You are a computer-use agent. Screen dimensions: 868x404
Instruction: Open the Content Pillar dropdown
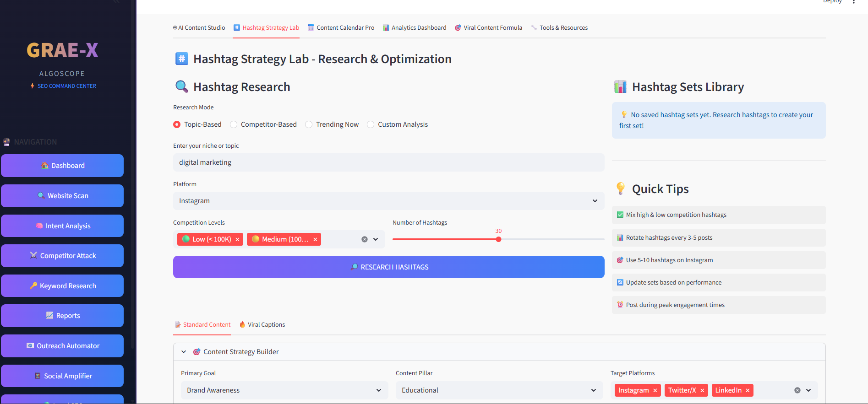499,390
